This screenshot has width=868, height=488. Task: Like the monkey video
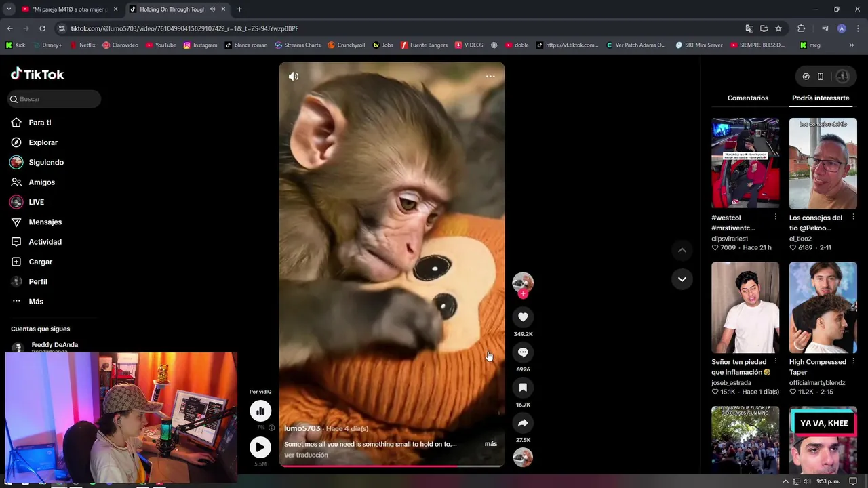coord(523,317)
